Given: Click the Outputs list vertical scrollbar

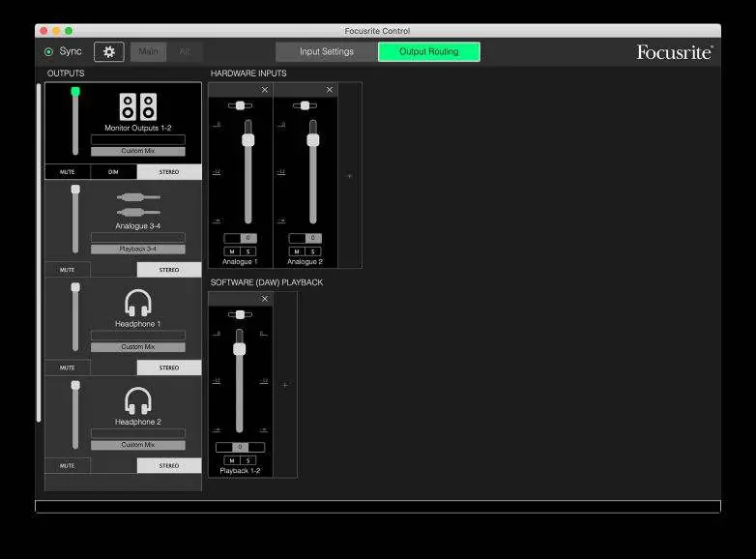Looking at the screenshot, I should (39, 253).
